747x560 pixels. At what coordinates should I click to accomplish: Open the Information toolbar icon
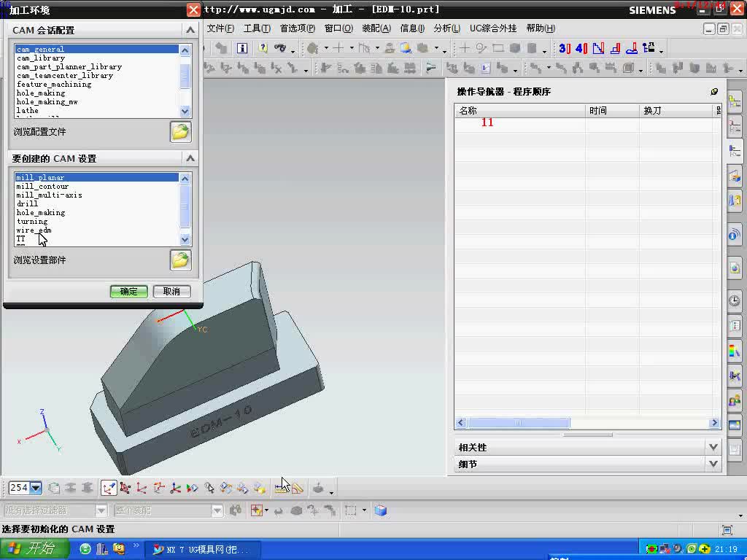[242, 47]
